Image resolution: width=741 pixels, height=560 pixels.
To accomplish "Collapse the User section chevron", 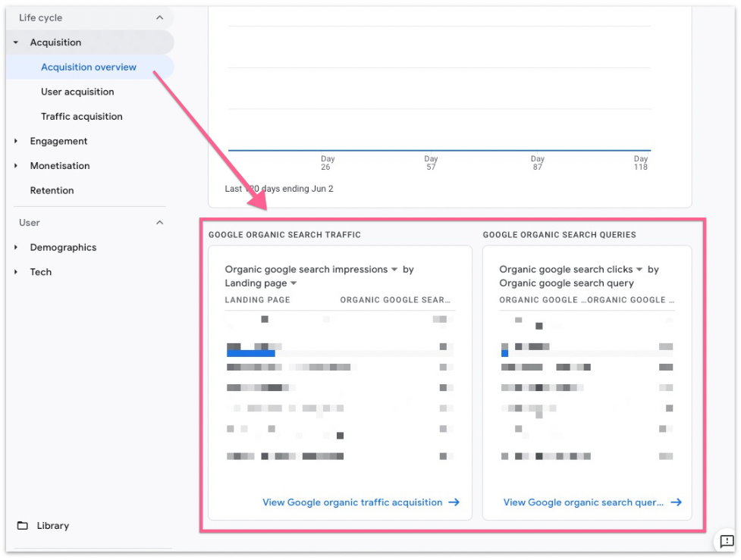I will pos(159,223).
